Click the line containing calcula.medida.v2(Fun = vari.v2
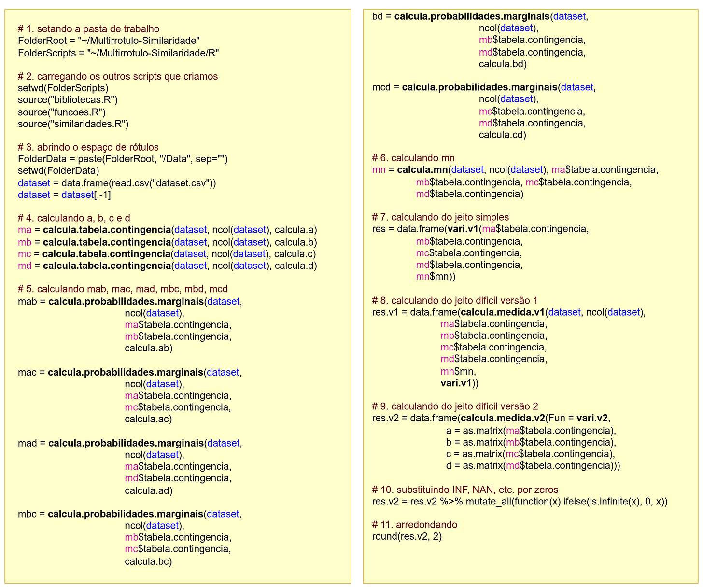This screenshot has width=703, height=588. (x=492, y=418)
